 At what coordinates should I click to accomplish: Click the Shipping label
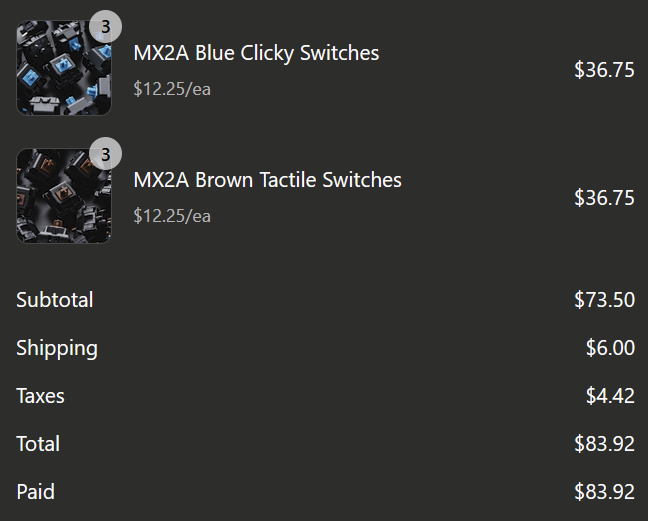pos(57,348)
